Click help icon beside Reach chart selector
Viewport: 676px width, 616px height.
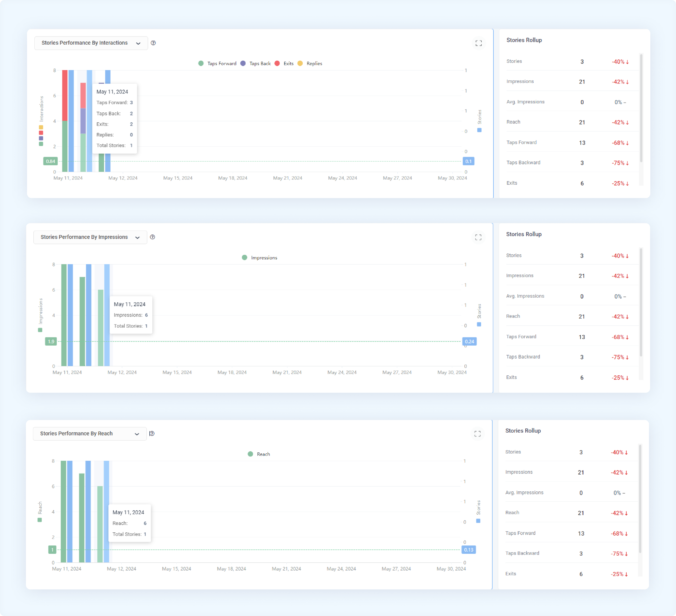(x=152, y=433)
